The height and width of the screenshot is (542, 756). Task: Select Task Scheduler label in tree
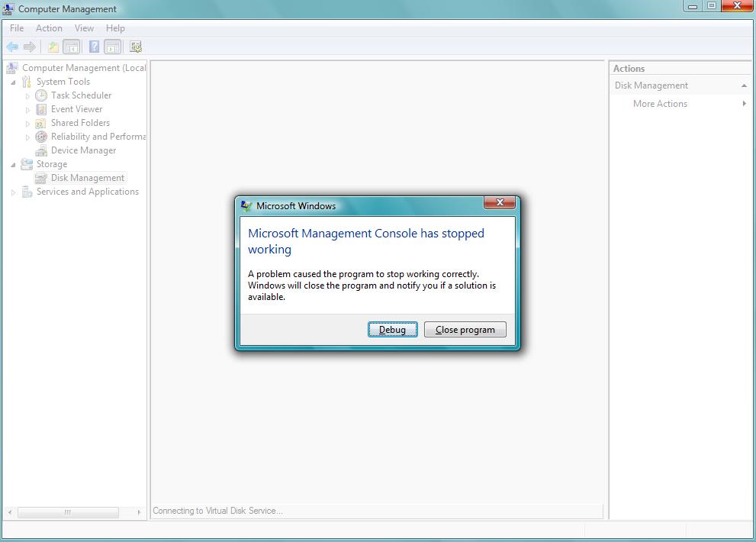point(81,95)
